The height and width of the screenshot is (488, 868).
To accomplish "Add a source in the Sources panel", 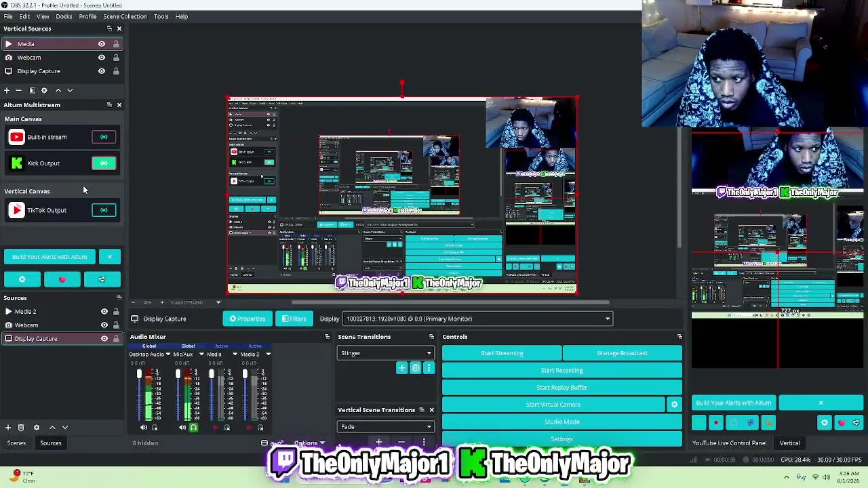I will 8,428.
